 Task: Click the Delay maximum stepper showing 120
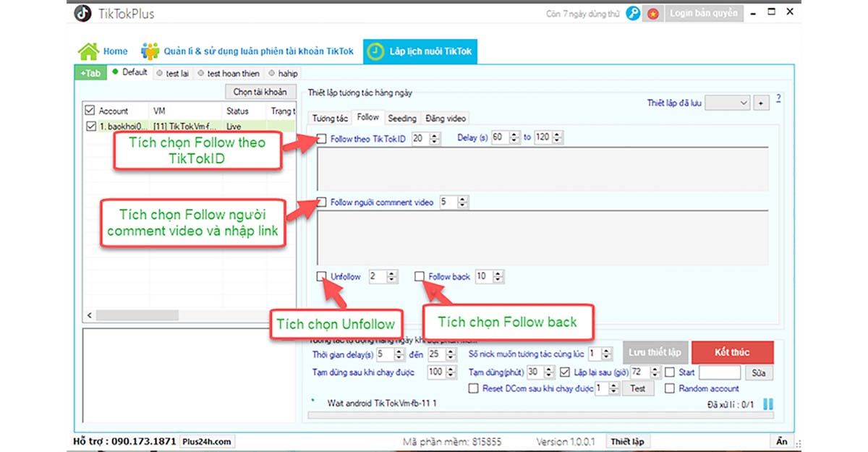tap(549, 138)
